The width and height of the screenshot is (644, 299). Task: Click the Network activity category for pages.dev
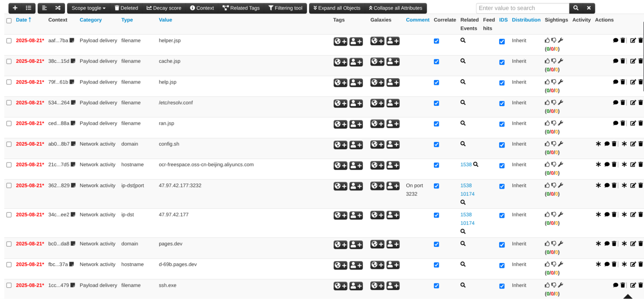point(97,244)
